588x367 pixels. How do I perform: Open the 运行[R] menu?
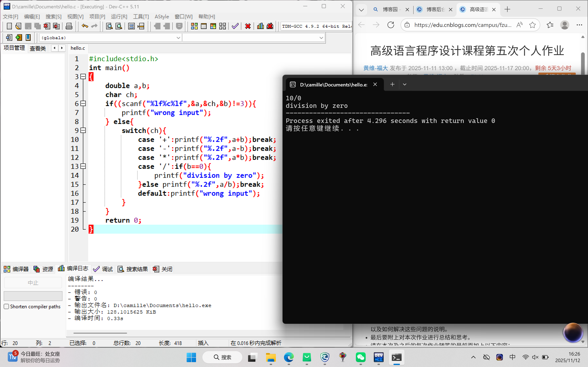coord(119,17)
